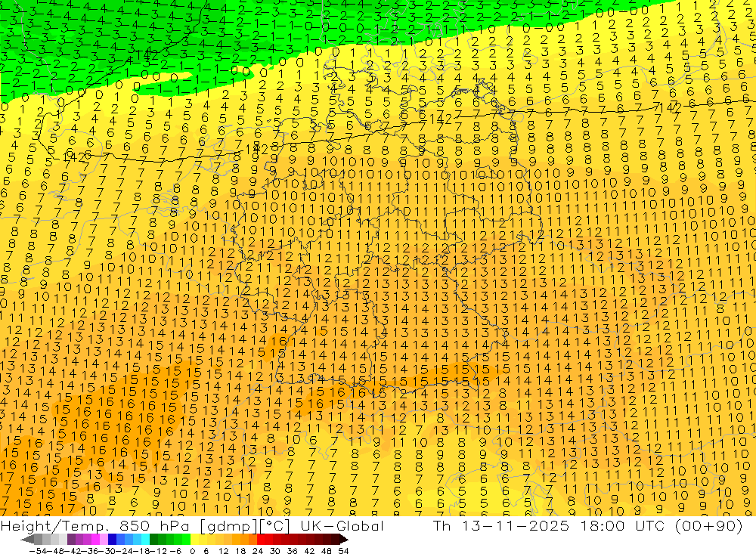Pick the bright red swatch right of 24 tick
The height and width of the screenshot is (554, 756).
coord(261,540)
